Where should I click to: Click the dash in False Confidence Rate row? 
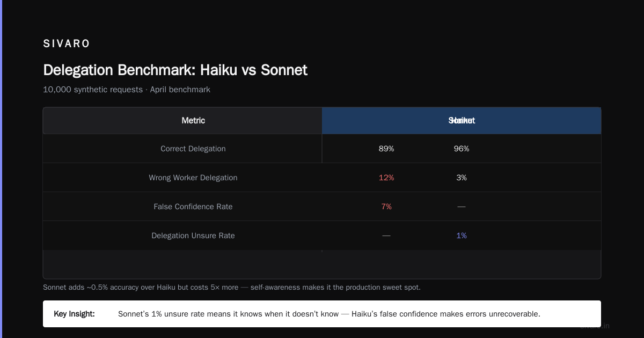pos(462,207)
